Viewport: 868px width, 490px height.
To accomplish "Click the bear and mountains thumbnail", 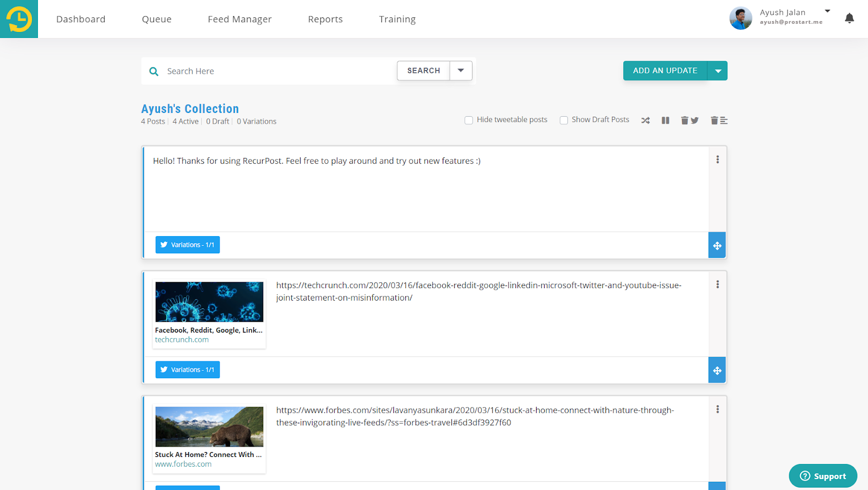I will pos(209,427).
